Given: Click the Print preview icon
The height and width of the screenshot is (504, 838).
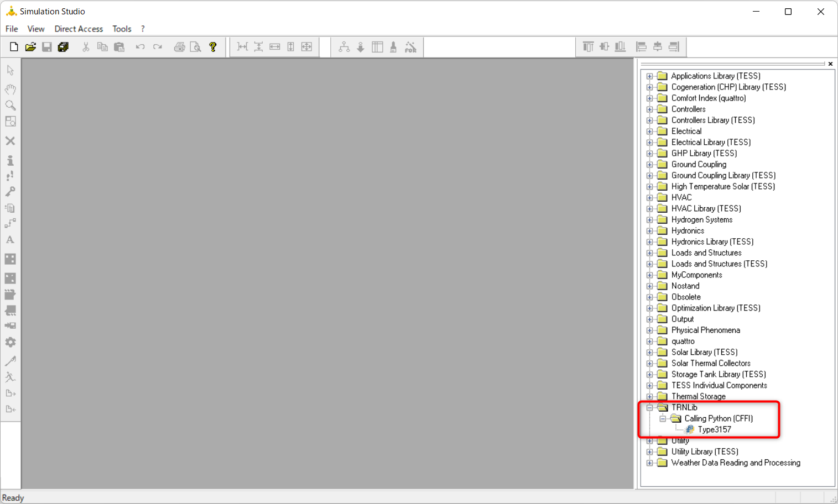Looking at the screenshot, I should (x=195, y=47).
